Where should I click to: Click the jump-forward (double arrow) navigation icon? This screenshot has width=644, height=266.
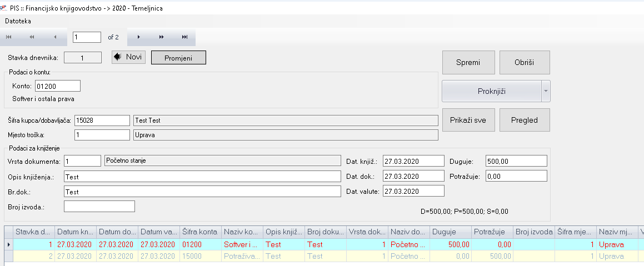pyautogui.click(x=161, y=37)
